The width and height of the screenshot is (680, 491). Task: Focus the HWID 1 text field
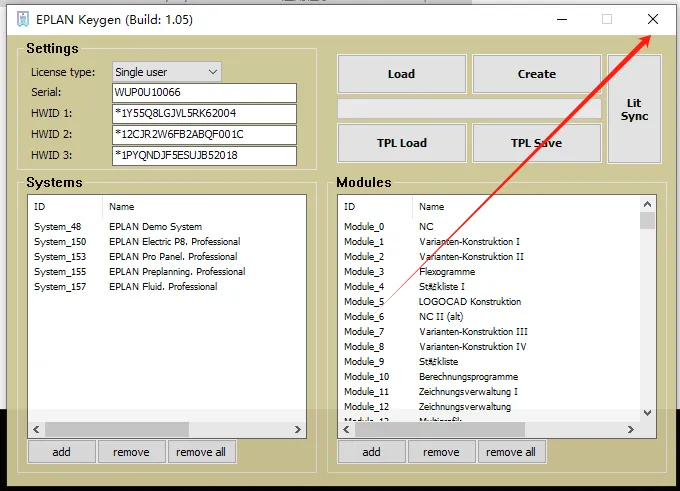coord(204,114)
